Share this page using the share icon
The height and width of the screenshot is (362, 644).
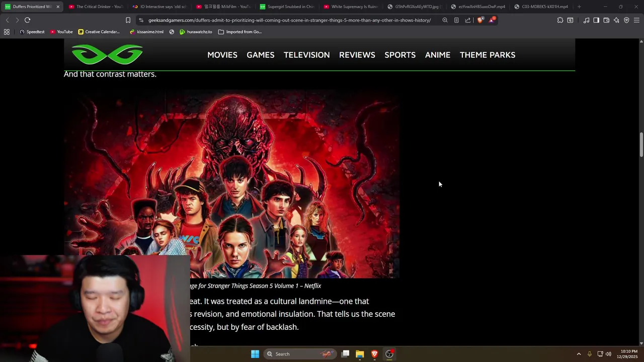pos(468,20)
